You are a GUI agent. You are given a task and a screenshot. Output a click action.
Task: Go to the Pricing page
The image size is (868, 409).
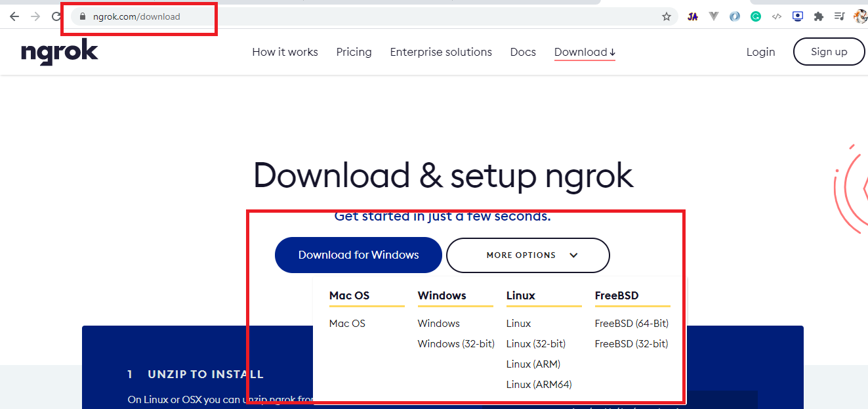(354, 52)
